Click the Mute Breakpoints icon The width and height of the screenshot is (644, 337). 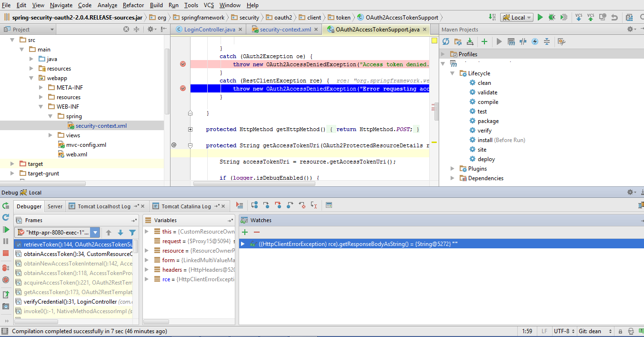coord(6,280)
